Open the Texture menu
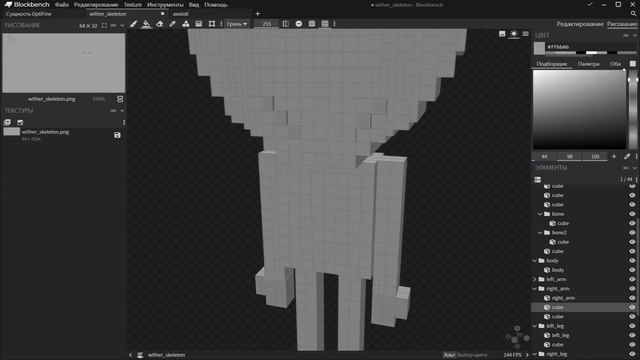640x360 pixels. click(x=133, y=4)
